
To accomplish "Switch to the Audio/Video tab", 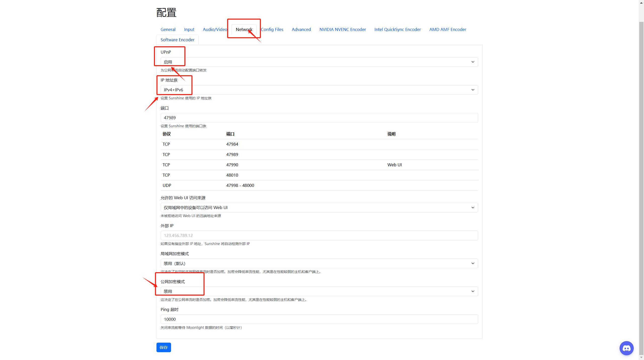I will tap(215, 29).
